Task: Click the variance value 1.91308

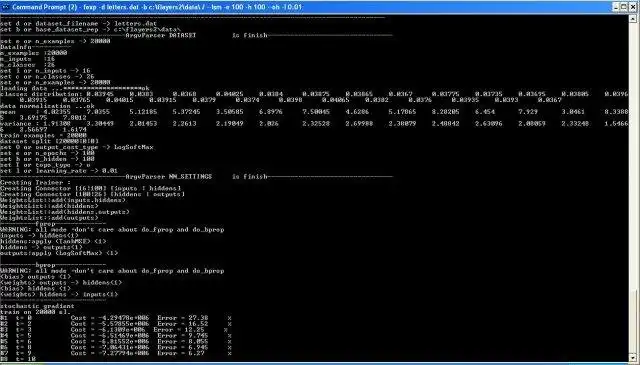Action: pos(56,123)
